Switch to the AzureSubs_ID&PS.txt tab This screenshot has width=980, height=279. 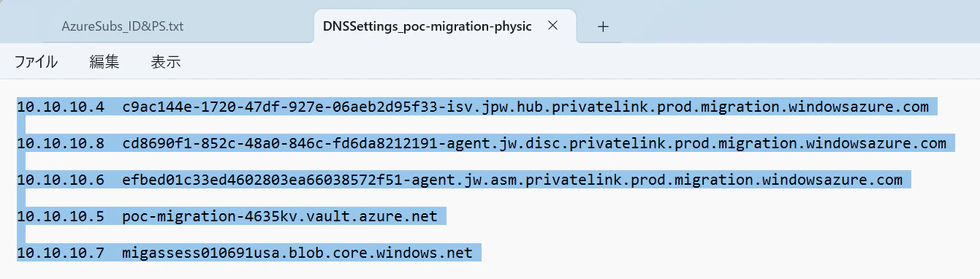point(123,26)
